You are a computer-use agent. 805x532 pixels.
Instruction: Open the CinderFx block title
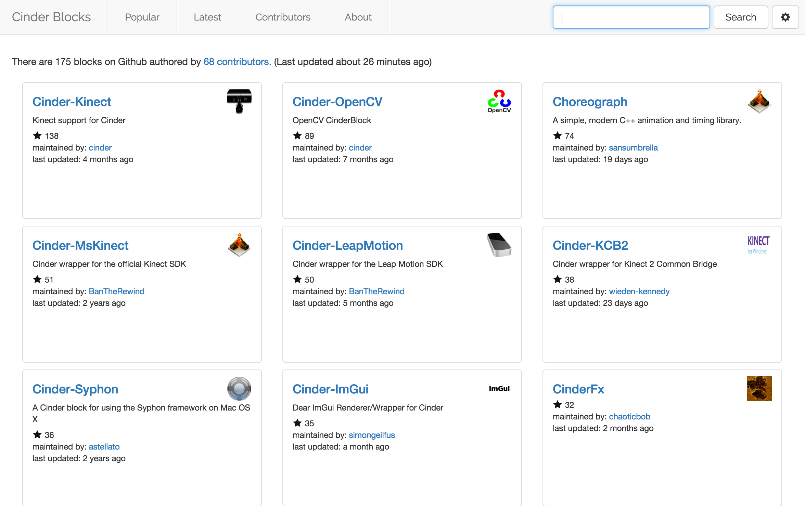pyautogui.click(x=578, y=389)
